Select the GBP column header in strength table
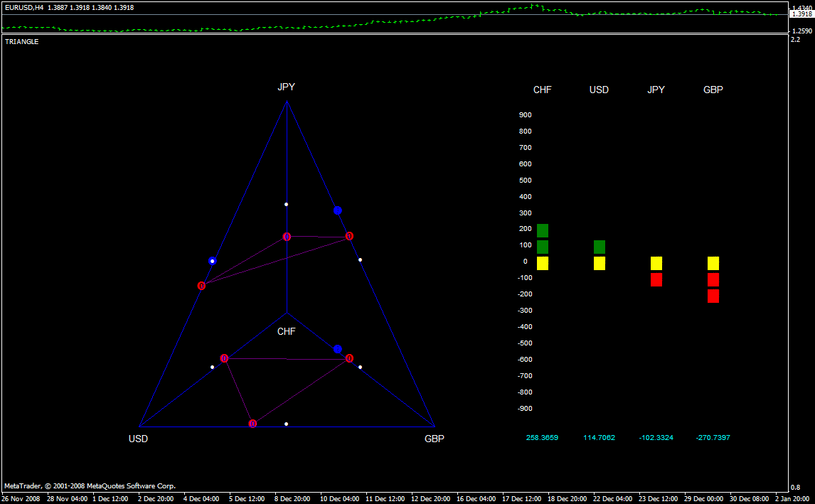 (713, 90)
